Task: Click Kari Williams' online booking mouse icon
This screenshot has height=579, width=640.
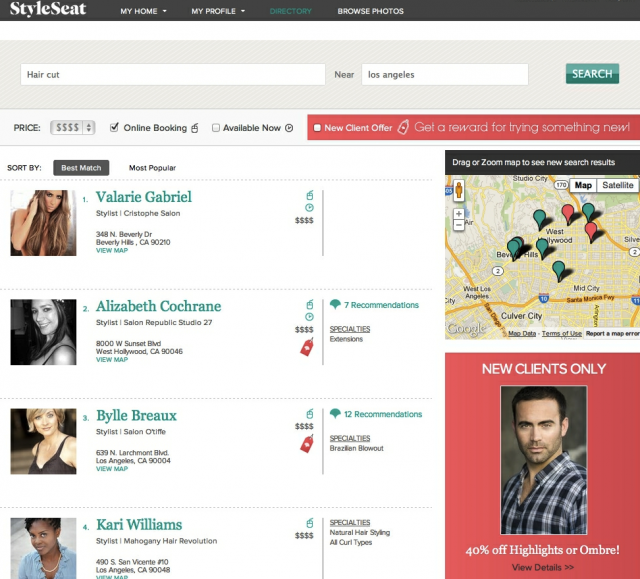Action: (x=310, y=523)
